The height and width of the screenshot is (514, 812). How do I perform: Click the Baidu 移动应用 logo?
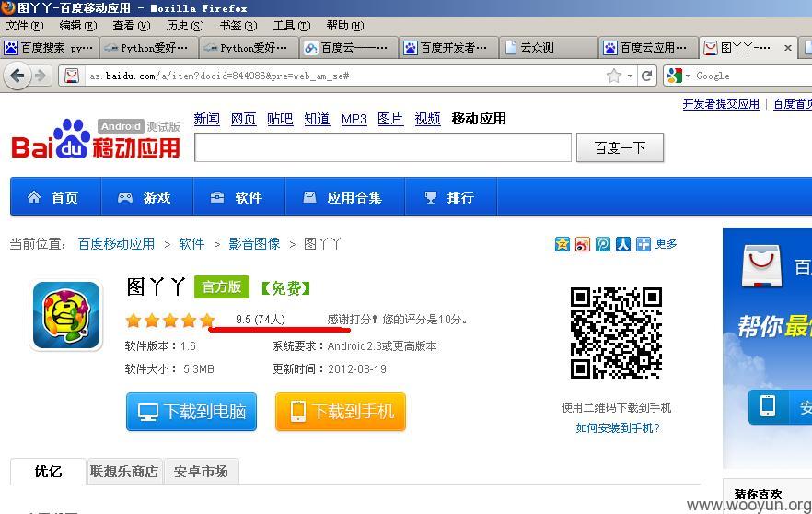tap(96, 138)
